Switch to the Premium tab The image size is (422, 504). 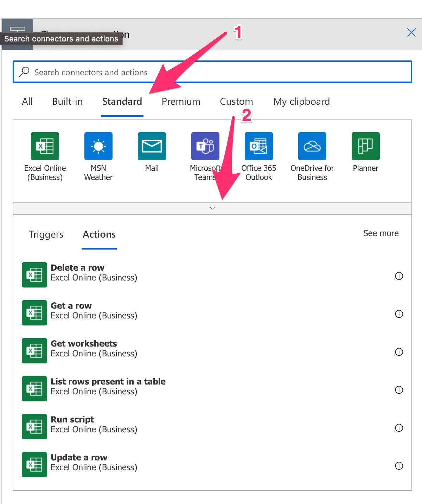181,102
